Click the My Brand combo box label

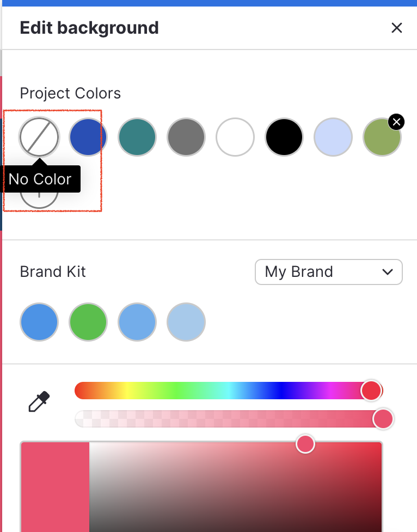pyautogui.click(x=298, y=271)
